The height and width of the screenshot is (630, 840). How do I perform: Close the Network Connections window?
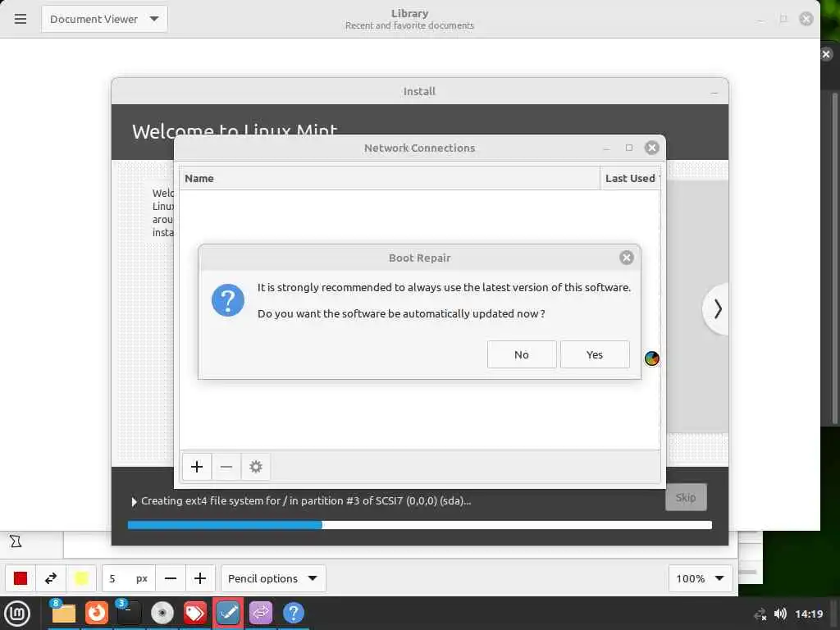pos(651,148)
